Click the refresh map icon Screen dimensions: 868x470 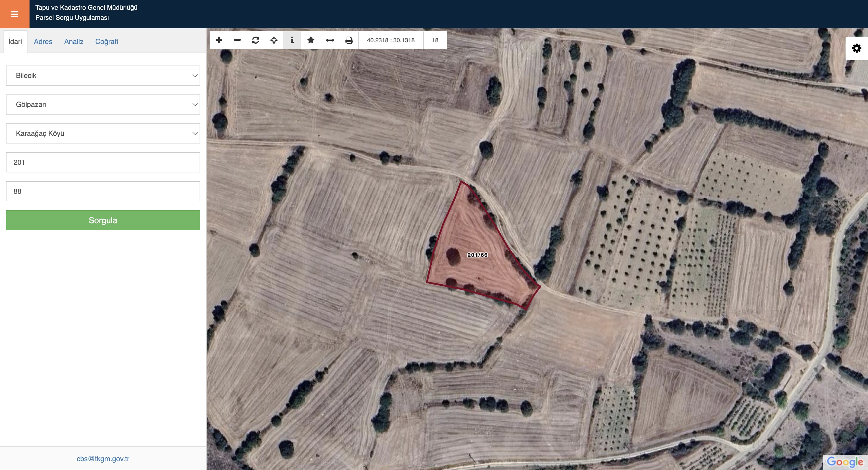255,40
